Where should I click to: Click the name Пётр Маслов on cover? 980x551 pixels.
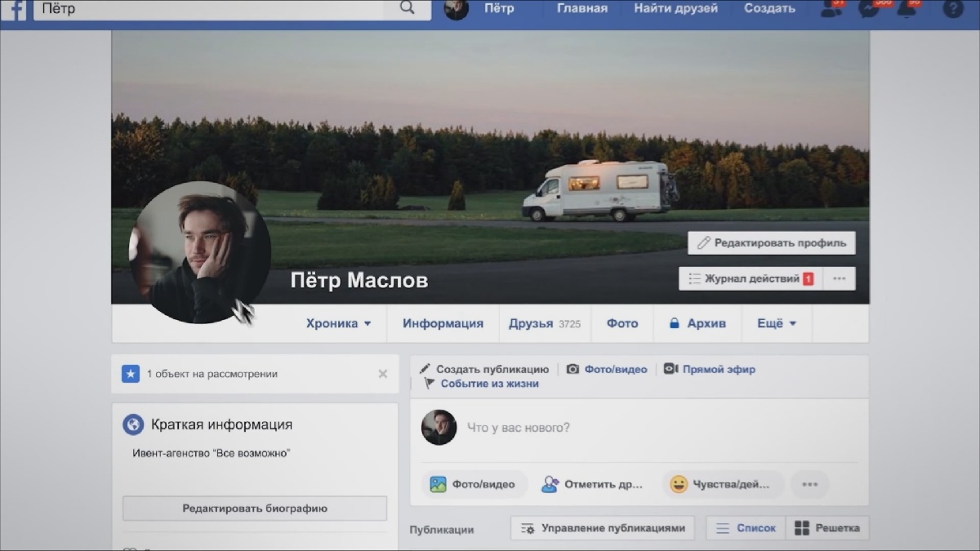pos(359,281)
